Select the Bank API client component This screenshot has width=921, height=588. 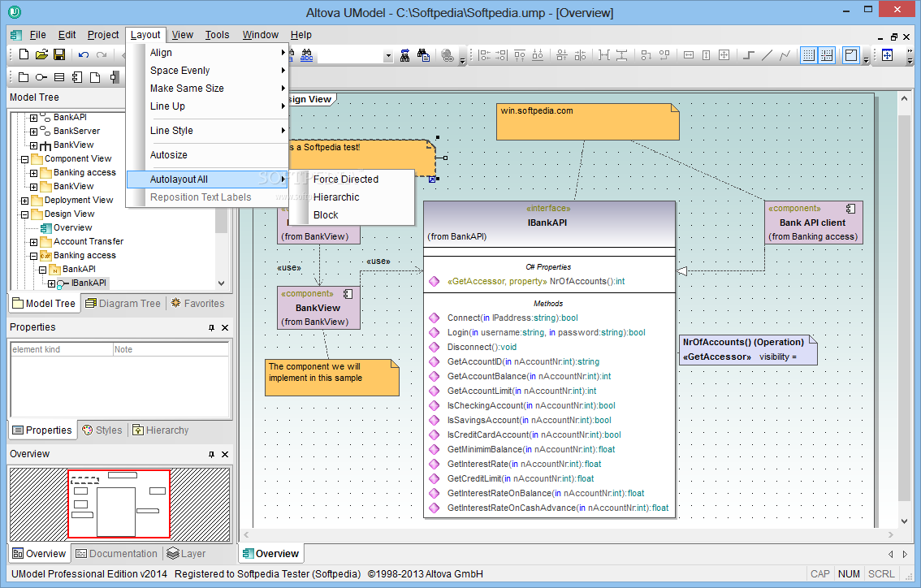(x=813, y=223)
